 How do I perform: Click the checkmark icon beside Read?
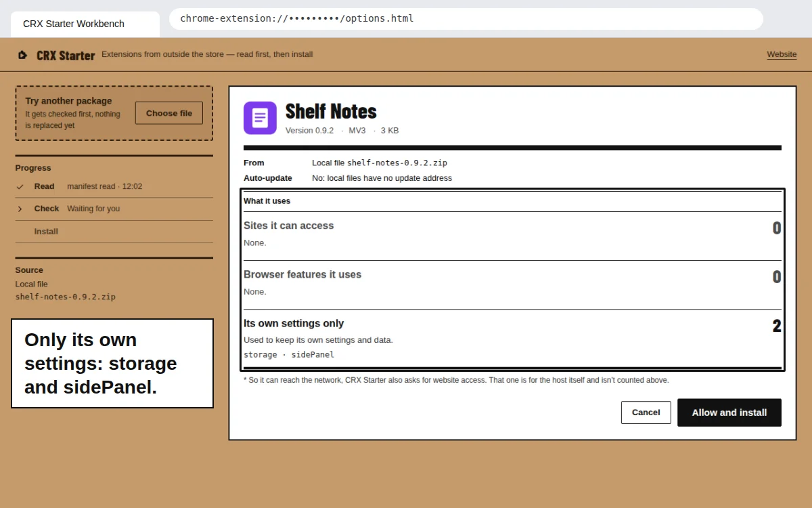click(20, 186)
